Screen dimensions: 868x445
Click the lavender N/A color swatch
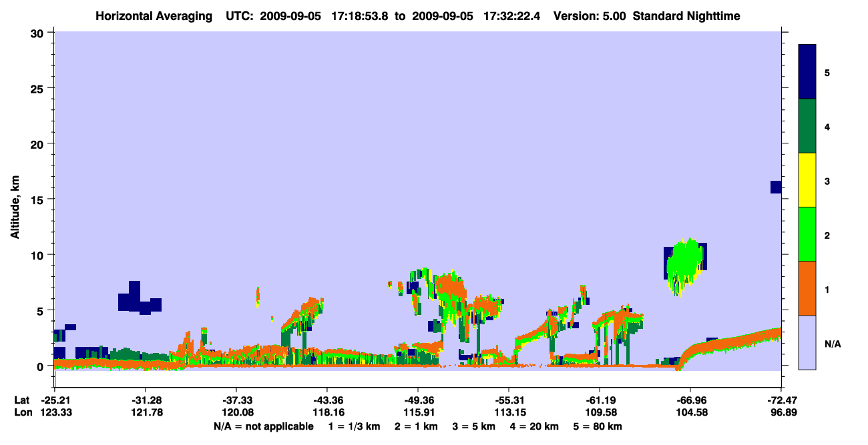click(x=807, y=342)
